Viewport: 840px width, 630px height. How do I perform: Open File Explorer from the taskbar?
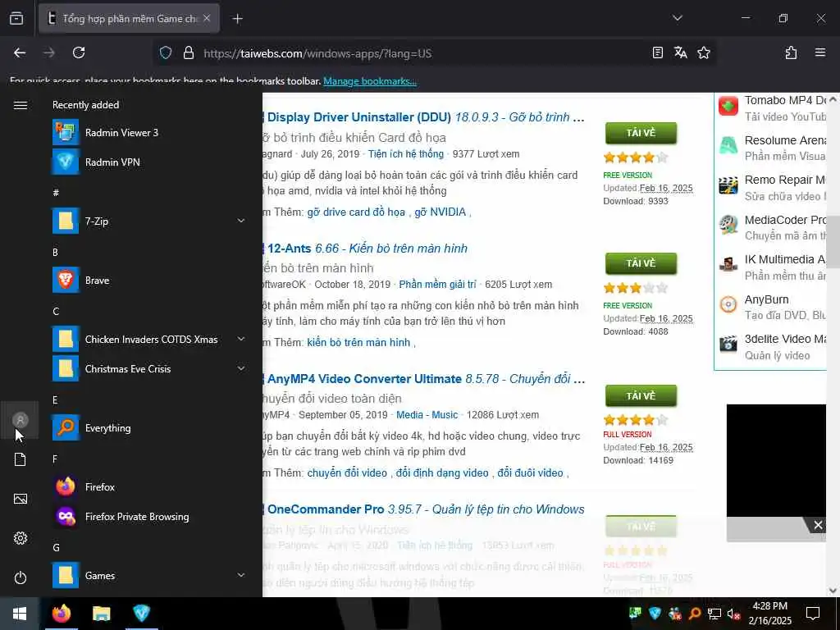coord(101,614)
